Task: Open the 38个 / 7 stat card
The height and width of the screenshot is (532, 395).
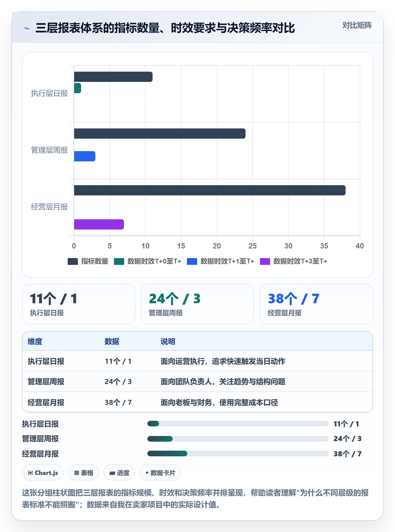Action: coord(316,304)
